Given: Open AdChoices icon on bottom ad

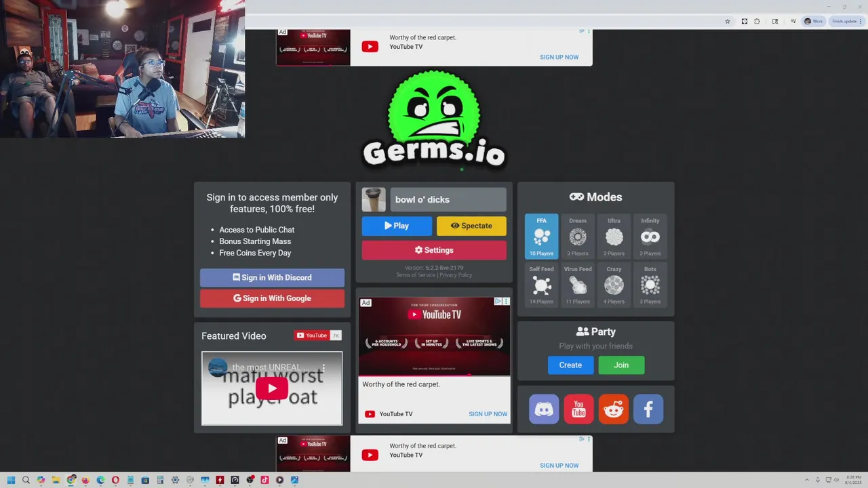Looking at the screenshot, I should pyautogui.click(x=582, y=439).
